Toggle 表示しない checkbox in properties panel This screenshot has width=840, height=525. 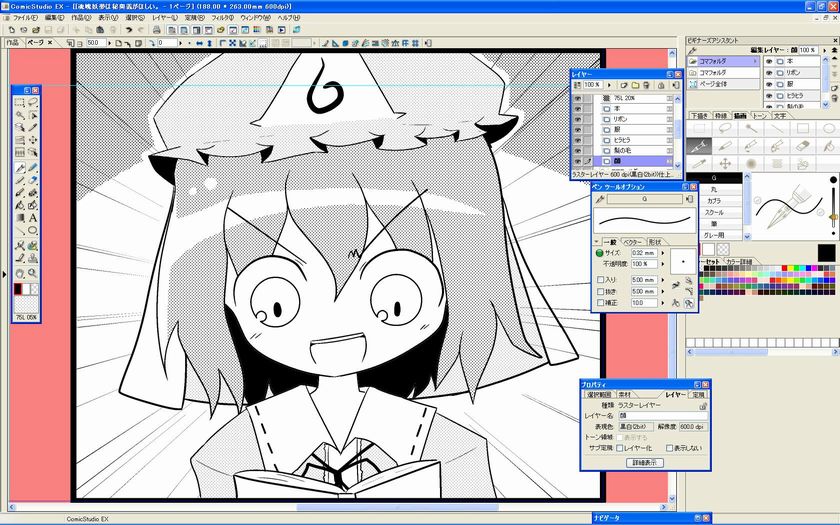(670, 448)
